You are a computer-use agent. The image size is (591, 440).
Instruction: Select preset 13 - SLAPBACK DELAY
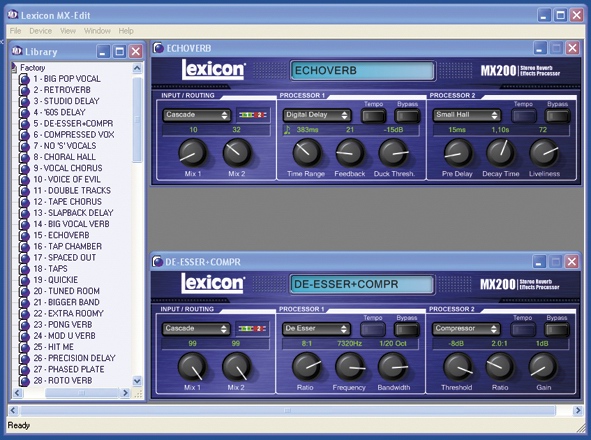click(73, 213)
